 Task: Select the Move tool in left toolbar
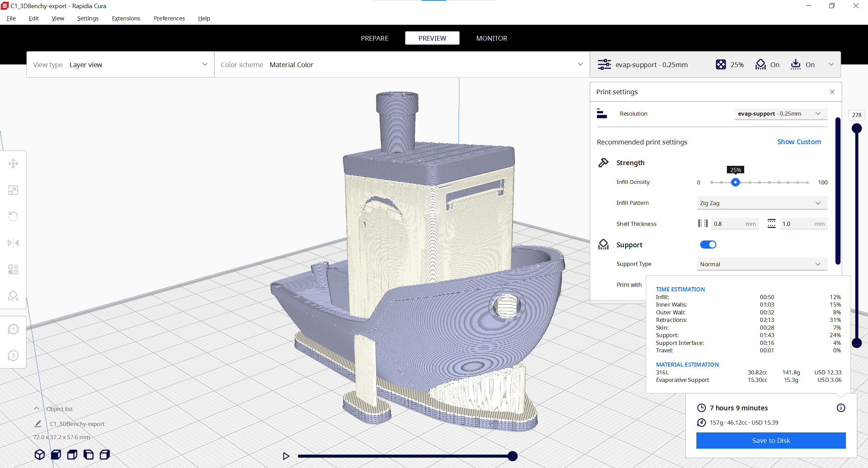[13, 164]
